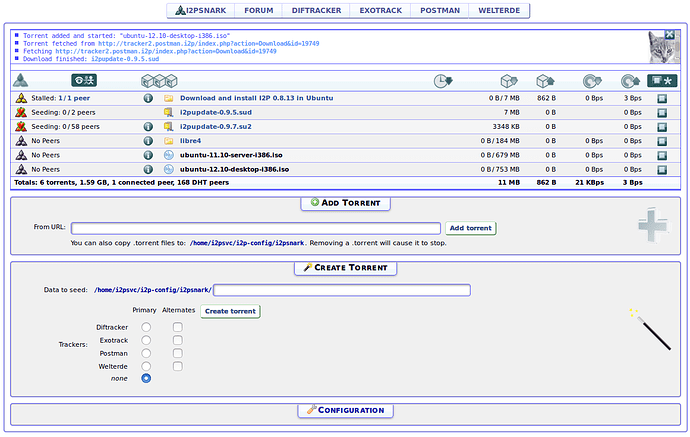The width and height of the screenshot is (690, 437).
Task: Click the Create torrent button
Action: click(x=230, y=311)
